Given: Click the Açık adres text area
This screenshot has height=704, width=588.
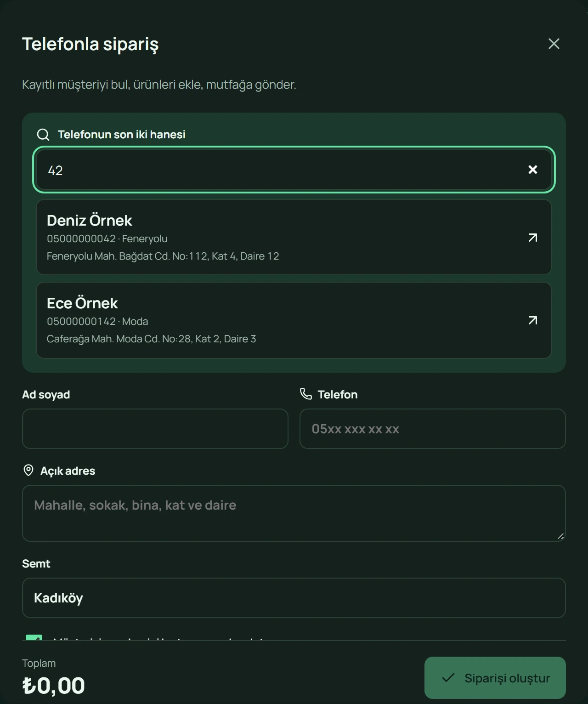Looking at the screenshot, I should point(294,513).
